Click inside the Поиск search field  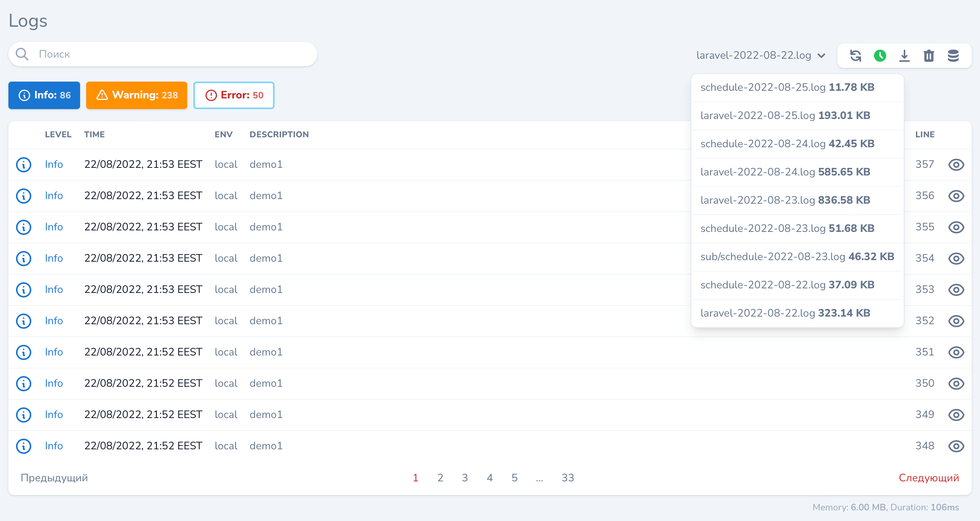pyautogui.click(x=114, y=54)
